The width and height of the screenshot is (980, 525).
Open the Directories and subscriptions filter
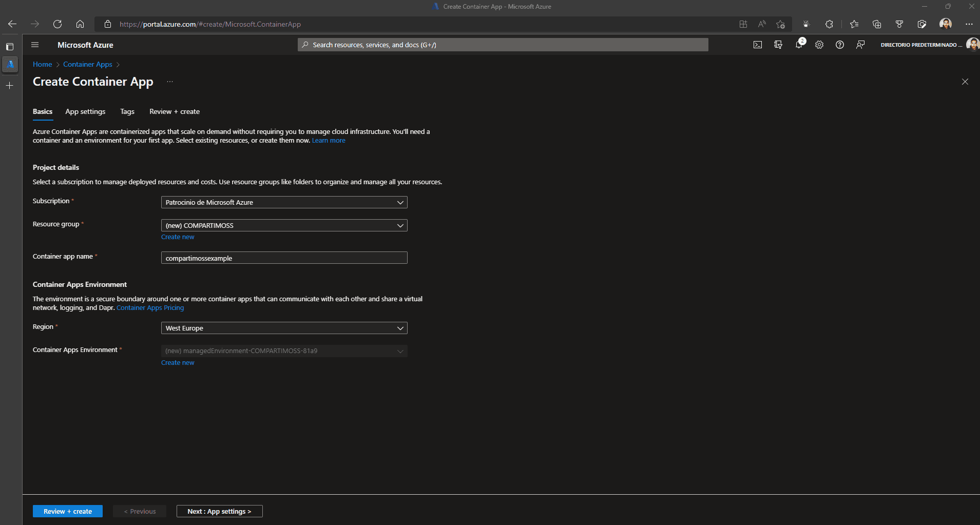tap(778, 45)
